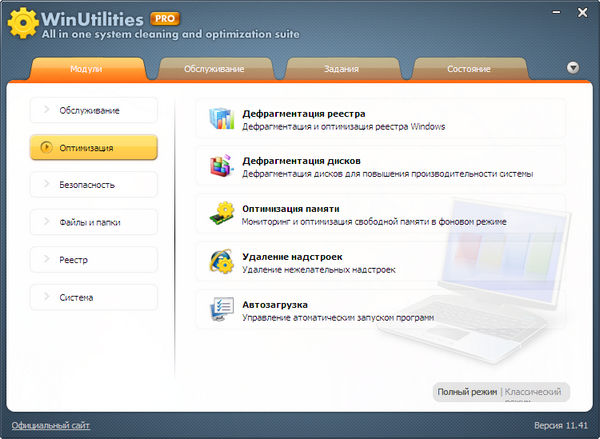Switch to the Обслуживание top tab
600x439 pixels.
click(212, 69)
